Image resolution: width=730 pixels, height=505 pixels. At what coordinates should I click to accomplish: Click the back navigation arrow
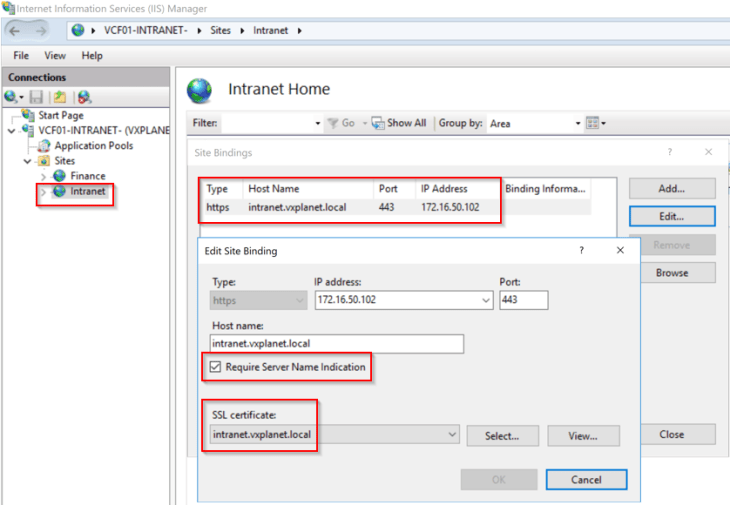point(15,31)
